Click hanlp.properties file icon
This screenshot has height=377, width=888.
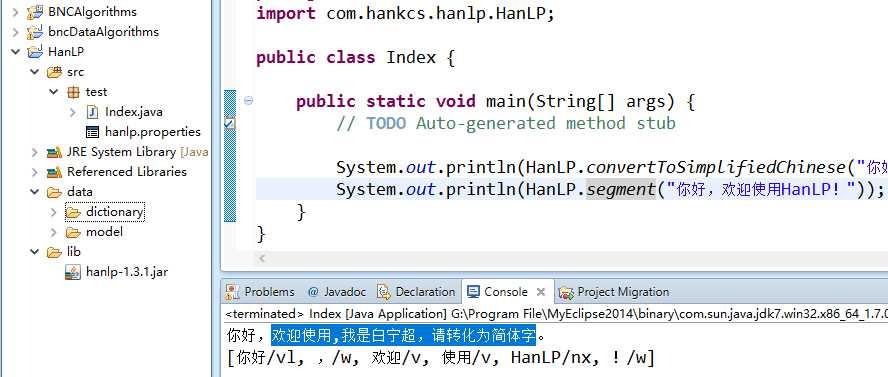[92, 132]
